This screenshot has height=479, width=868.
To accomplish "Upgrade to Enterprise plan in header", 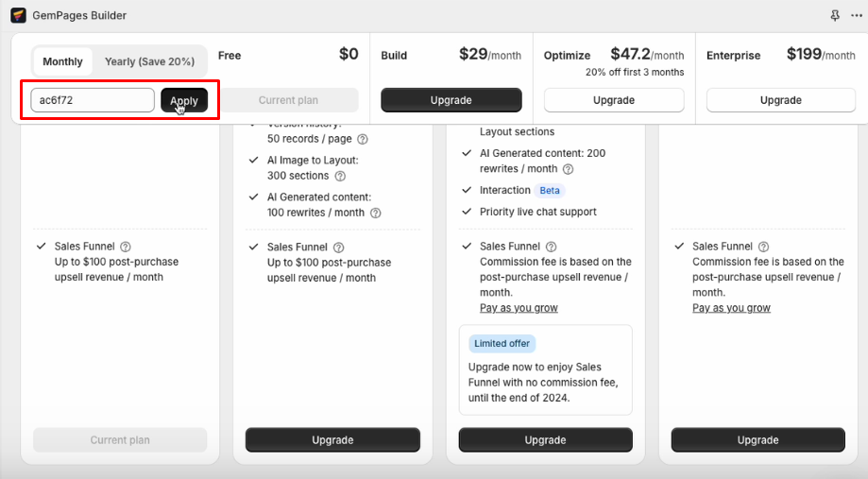I will [780, 100].
